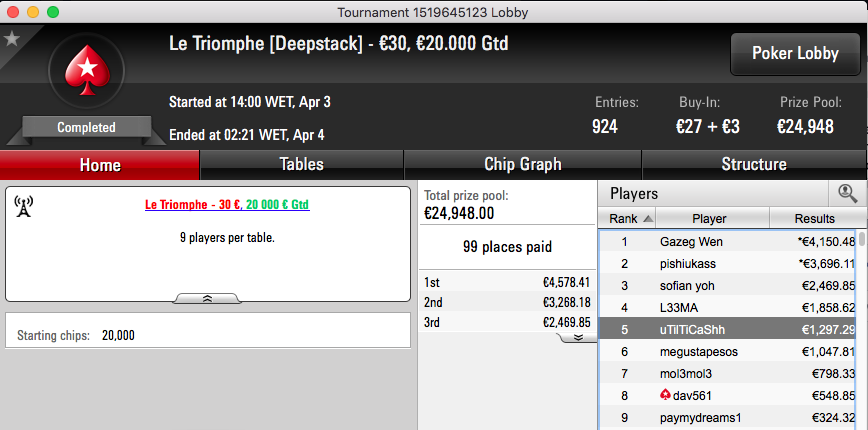Viewport: 868px width, 430px height.
Task: Open the Structure tab
Action: 754,164
